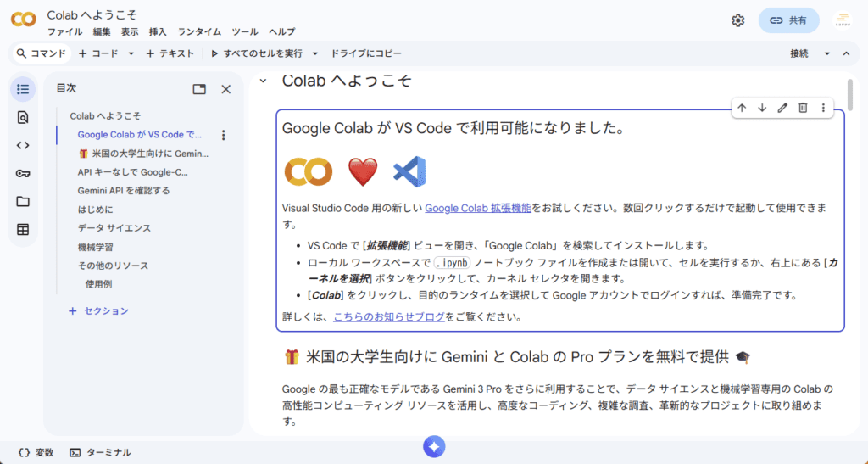Expand the 接続 connection options dropdown arrow

coord(827,53)
